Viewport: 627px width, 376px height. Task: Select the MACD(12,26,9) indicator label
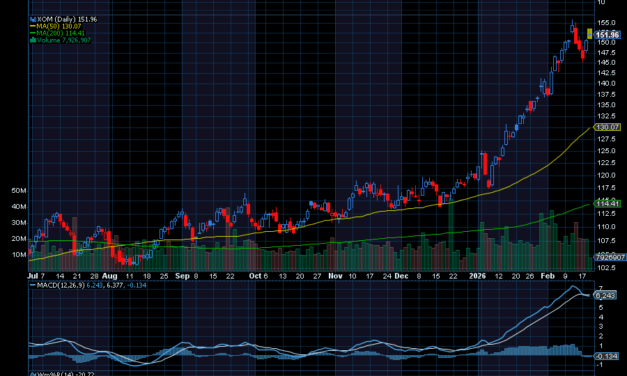pyautogui.click(x=61, y=285)
